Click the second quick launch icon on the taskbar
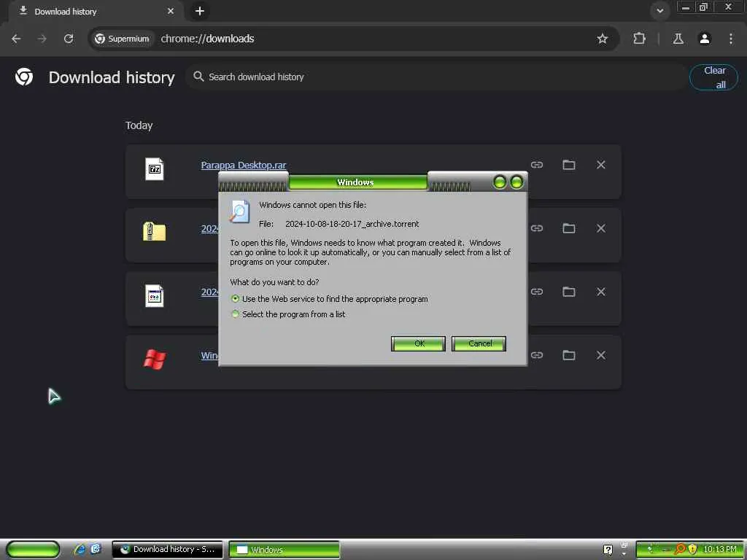Screen dimensions: 747x560 coord(96,549)
